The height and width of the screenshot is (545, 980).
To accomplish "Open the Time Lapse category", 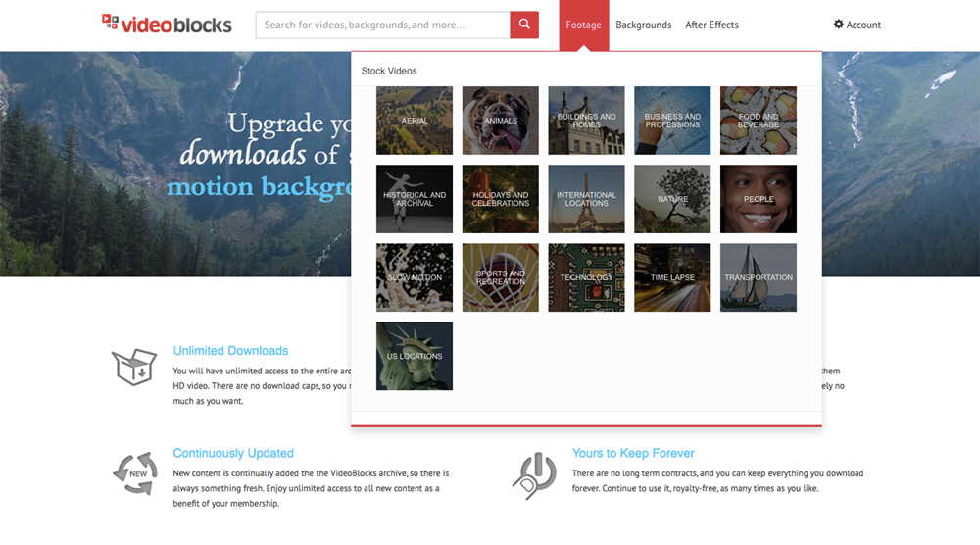I will 672,277.
